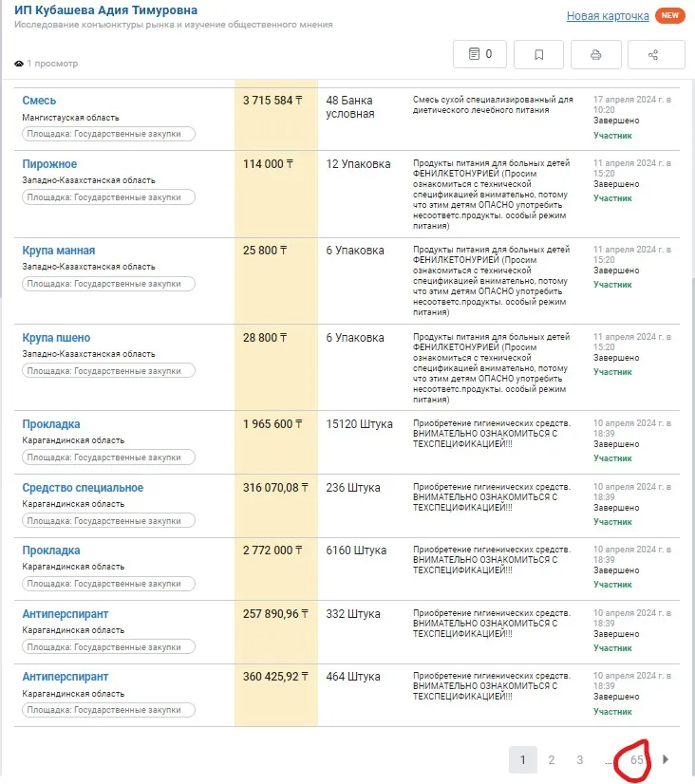Open the Пирожное tender entry

click(49, 164)
